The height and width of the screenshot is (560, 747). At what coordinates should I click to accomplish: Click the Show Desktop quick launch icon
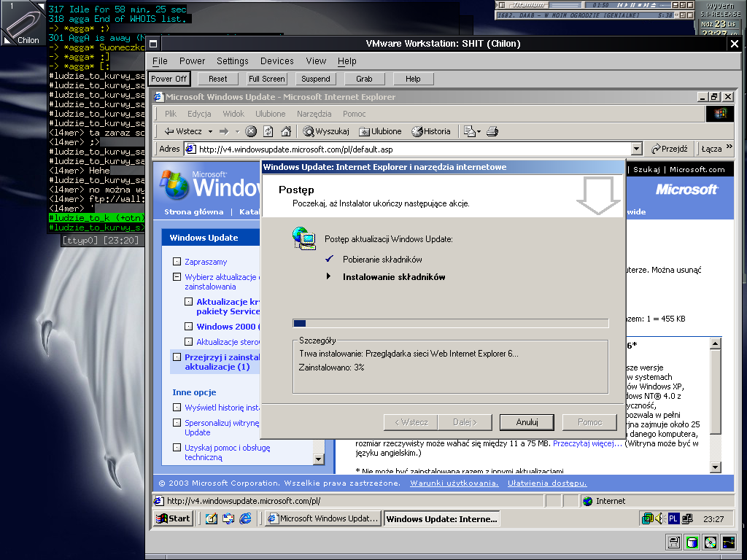[212, 518]
